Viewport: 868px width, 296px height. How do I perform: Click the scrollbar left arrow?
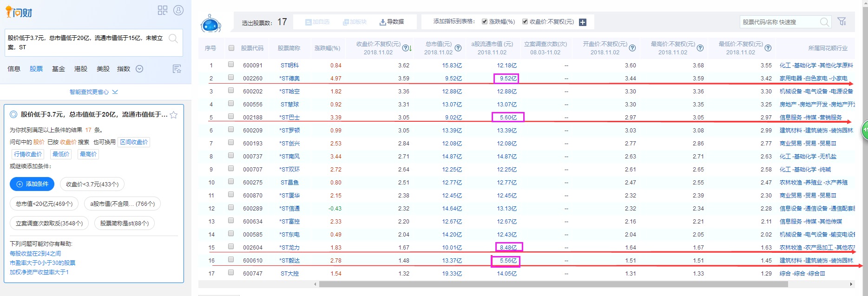(316, 284)
